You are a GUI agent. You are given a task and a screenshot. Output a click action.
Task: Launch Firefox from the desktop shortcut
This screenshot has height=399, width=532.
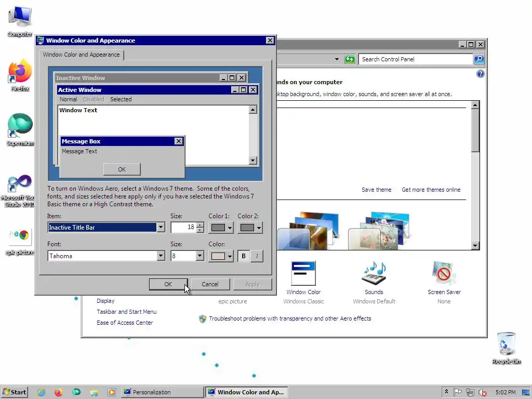click(x=20, y=75)
